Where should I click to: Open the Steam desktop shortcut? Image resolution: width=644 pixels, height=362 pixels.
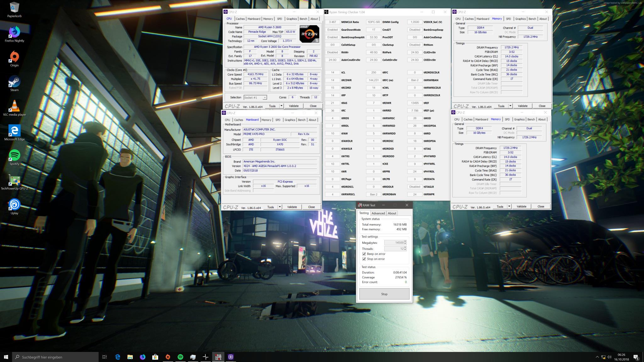tap(14, 83)
